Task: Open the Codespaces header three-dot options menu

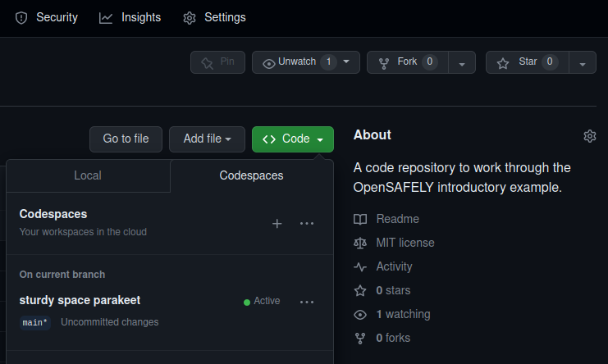Action: point(307,223)
